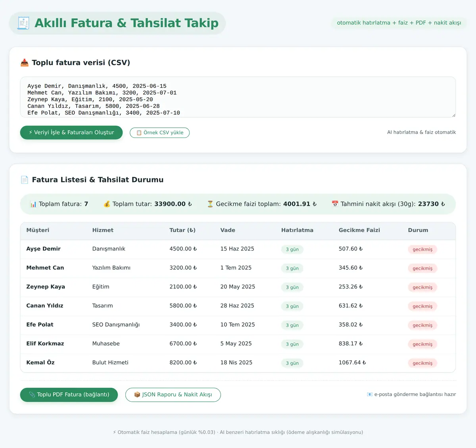Click the 'gecikmiş' status badge for Mehmet Can
Viewport: 476px width, 448px height.
pyautogui.click(x=422, y=268)
